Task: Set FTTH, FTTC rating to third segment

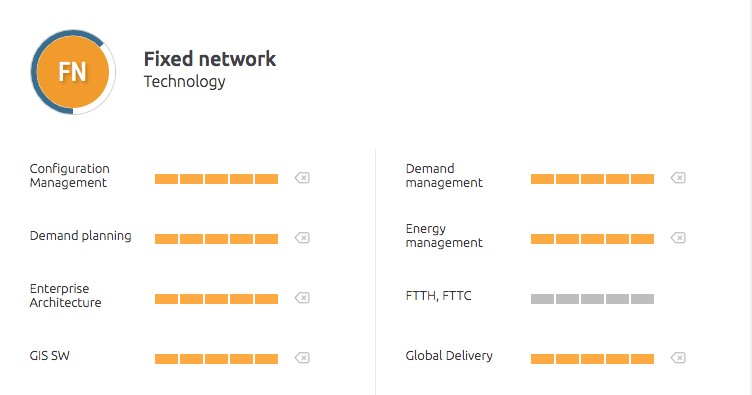Action: click(x=592, y=299)
